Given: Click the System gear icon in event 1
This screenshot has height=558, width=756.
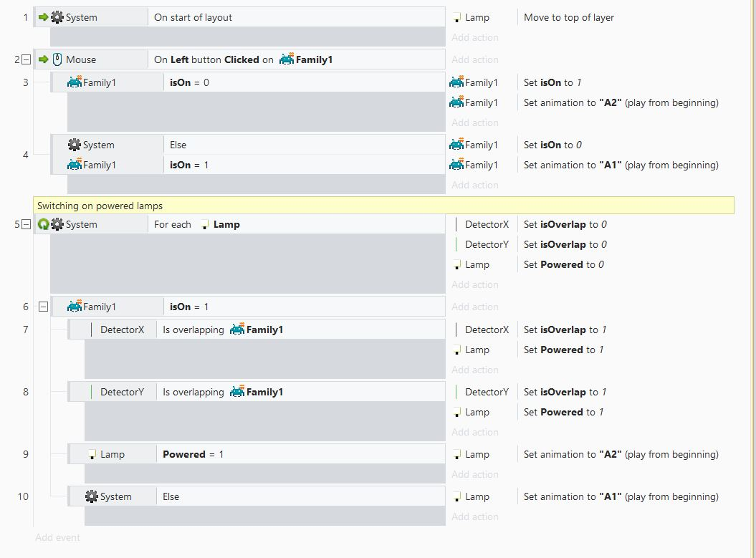Looking at the screenshot, I should pyautogui.click(x=57, y=17).
